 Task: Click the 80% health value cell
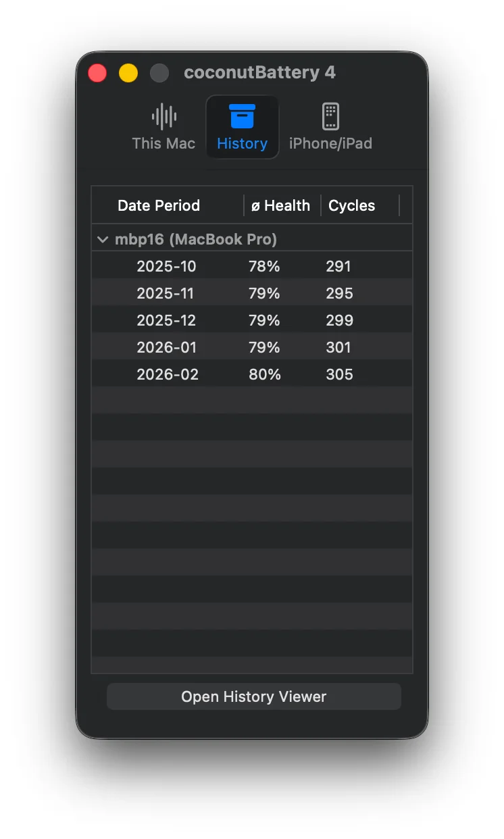click(x=265, y=374)
